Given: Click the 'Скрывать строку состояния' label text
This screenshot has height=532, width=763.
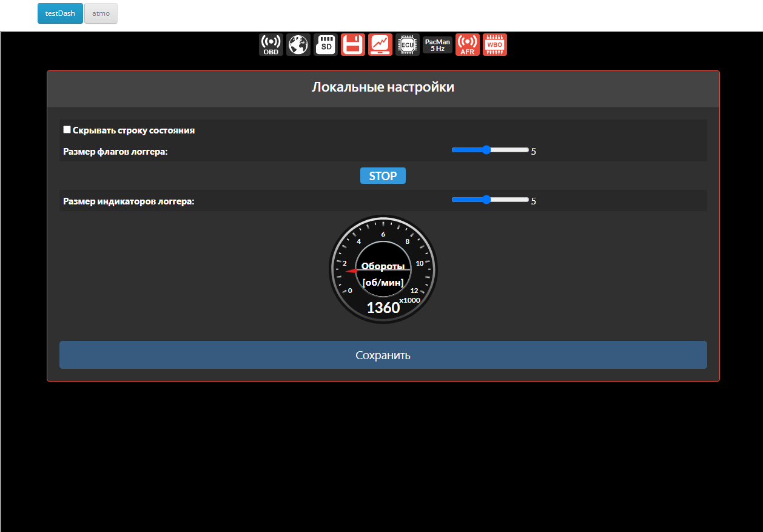Looking at the screenshot, I should 133,130.
